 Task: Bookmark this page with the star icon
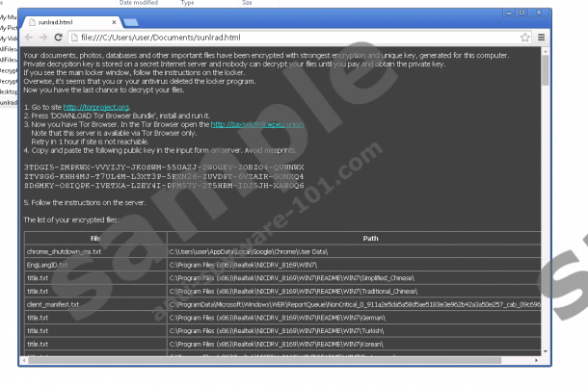pyautogui.click(x=525, y=37)
